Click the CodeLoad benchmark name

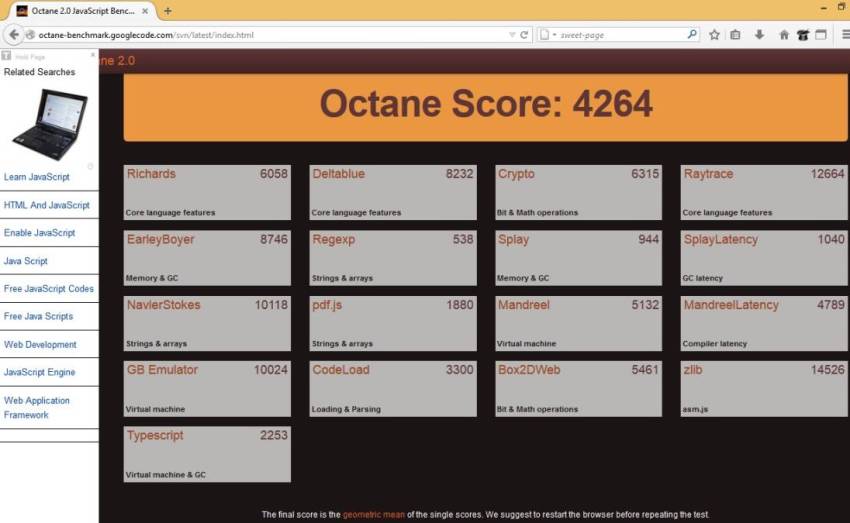340,370
